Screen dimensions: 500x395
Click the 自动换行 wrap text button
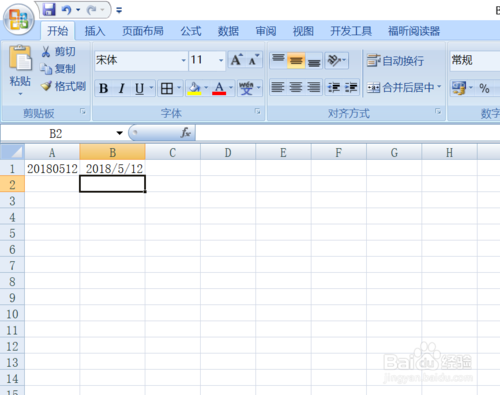coord(396,61)
